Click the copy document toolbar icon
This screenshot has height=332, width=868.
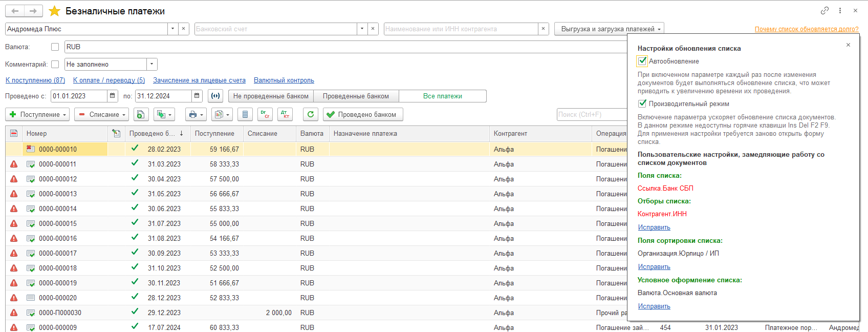(141, 115)
